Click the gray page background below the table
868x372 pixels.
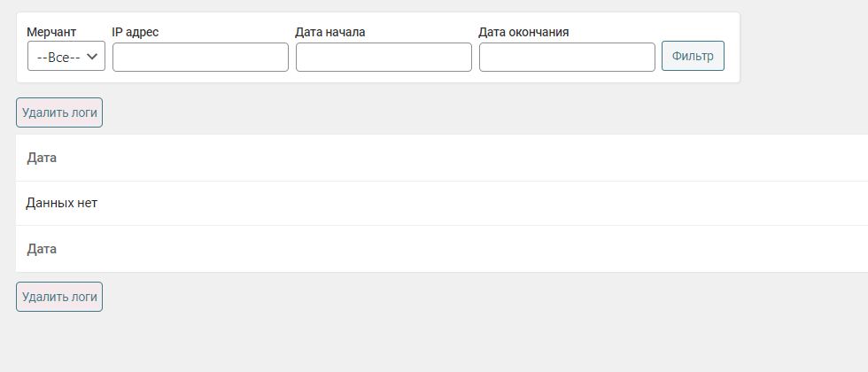(443, 337)
